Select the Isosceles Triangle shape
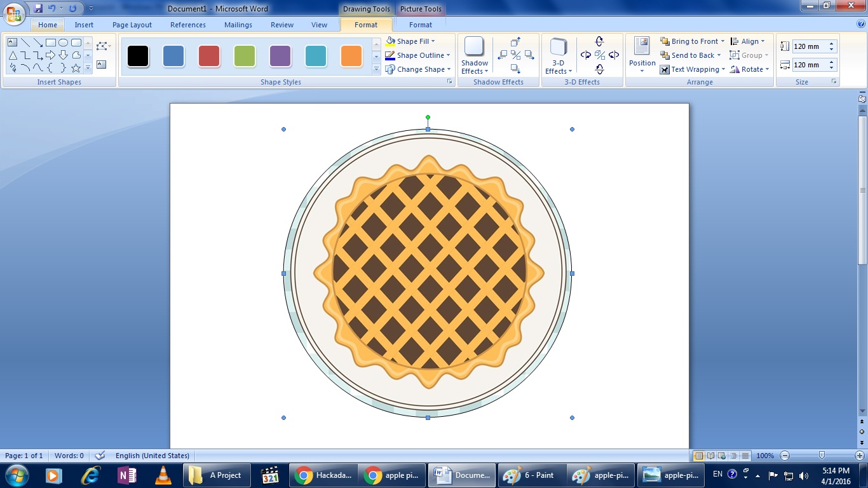This screenshot has height=488, width=868. (x=12, y=55)
